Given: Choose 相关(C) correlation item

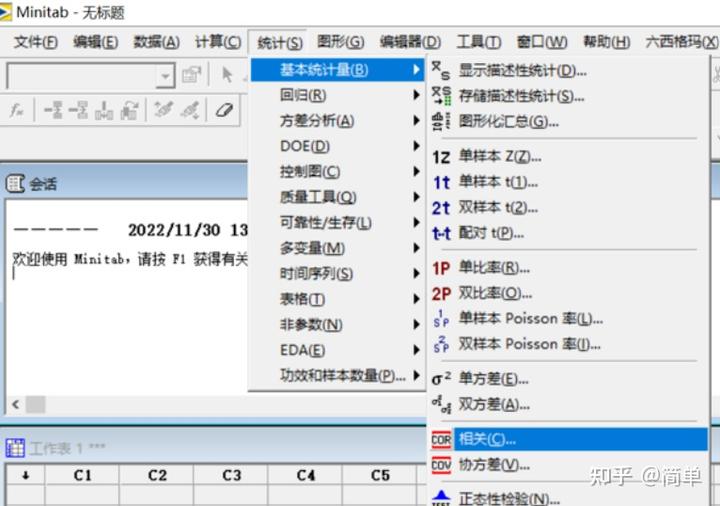Looking at the screenshot, I should pos(568,439).
